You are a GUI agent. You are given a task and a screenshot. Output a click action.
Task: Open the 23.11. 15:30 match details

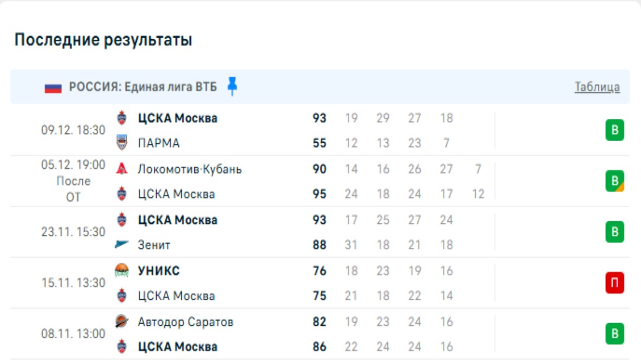[x=73, y=232]
